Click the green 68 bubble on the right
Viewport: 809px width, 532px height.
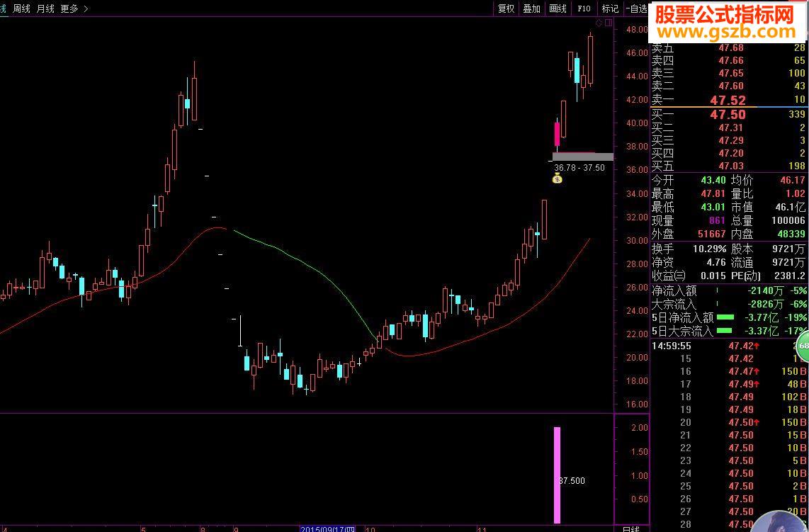803,346
